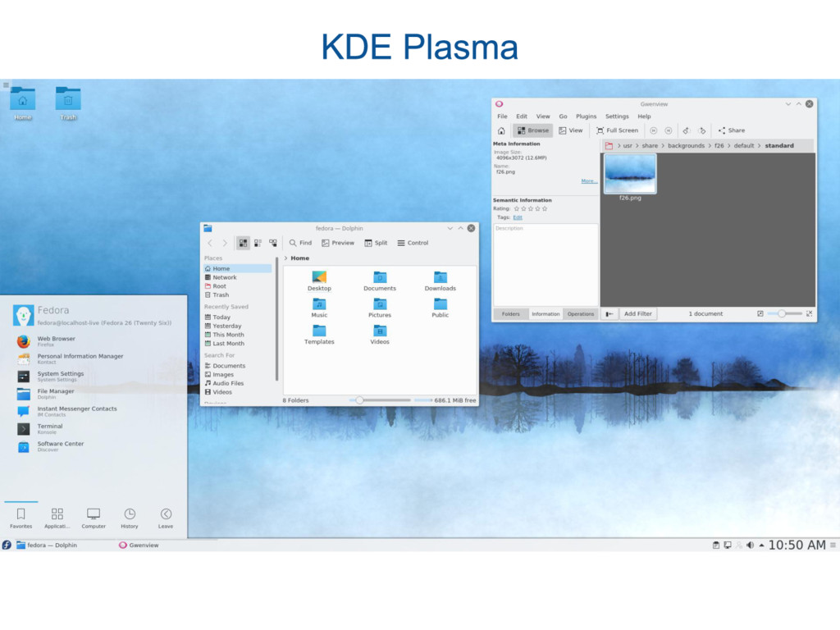Switch Dolphin to compact view mode

[x=258, y=243]
